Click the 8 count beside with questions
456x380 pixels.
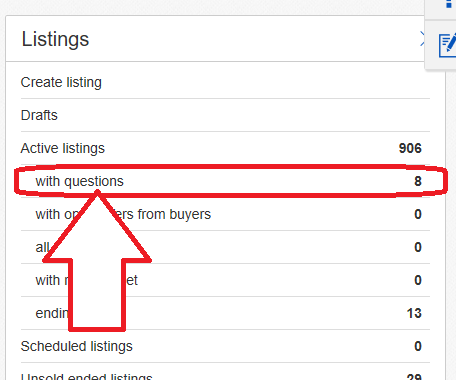click(x=418, y=181)
